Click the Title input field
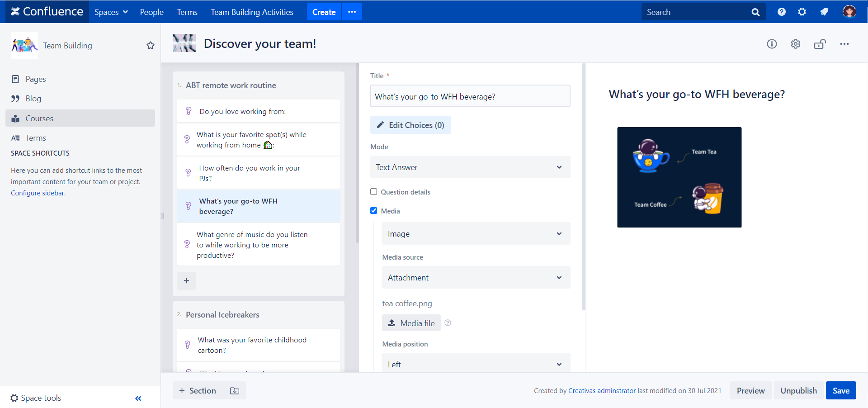Screen dimensions: 868x408 click(x=470, y=97)
